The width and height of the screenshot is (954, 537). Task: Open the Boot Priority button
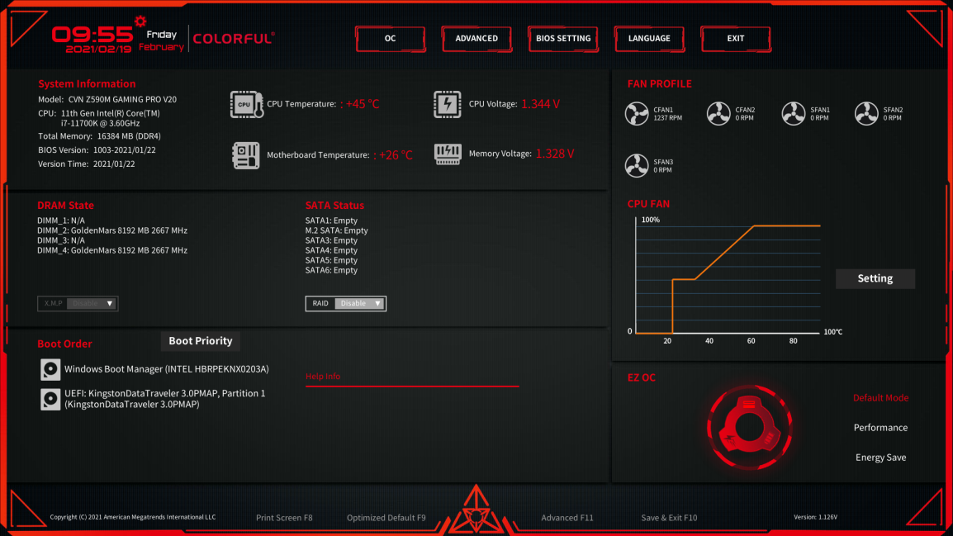[x=200, y=341]
